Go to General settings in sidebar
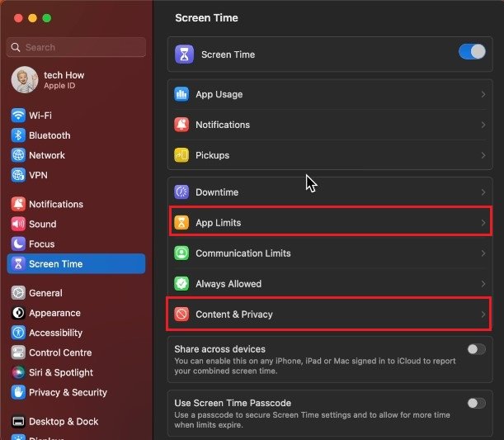 point(76,293)
